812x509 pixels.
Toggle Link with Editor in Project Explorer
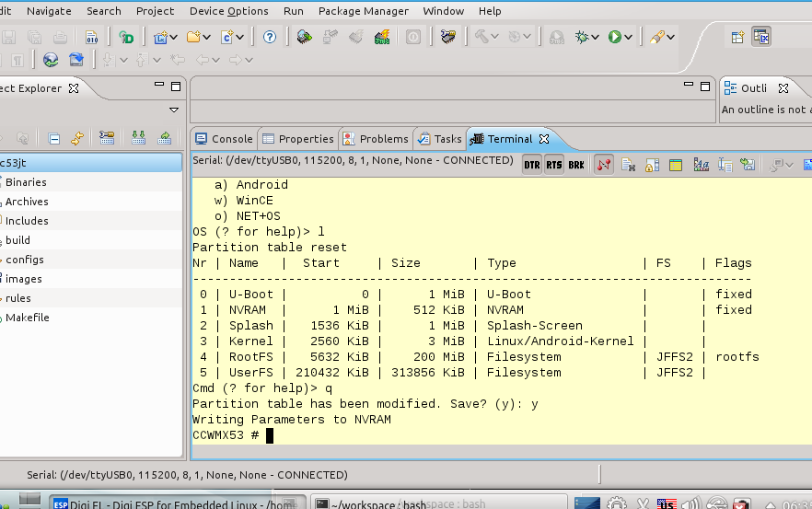tap(77, 138)
